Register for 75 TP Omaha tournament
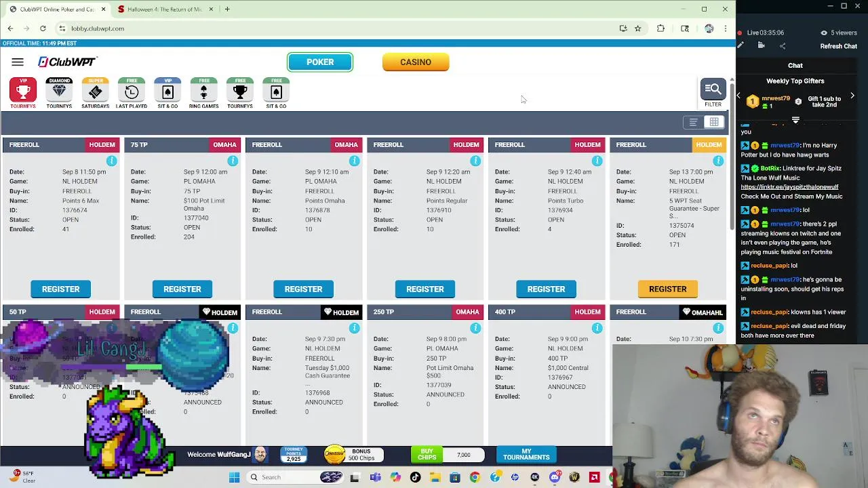 click(182, 289)
